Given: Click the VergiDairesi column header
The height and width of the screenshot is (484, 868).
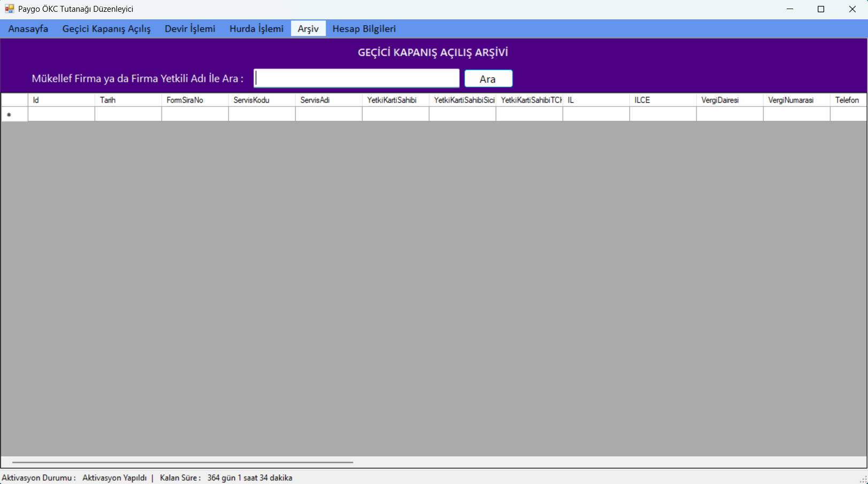Looking at the screenshot, I should point(730,100).
